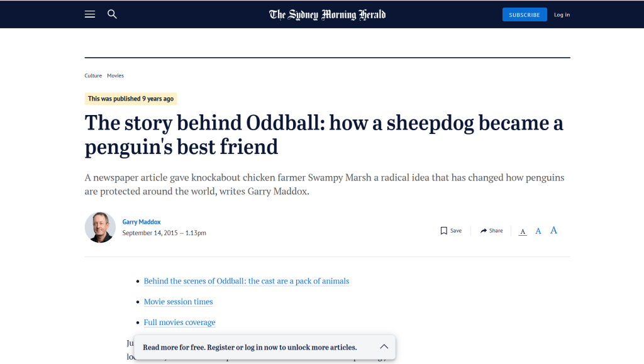Screen dimensions: 644x364
Task: View Garry Maddox's author photo
Action: pos(100,228)
